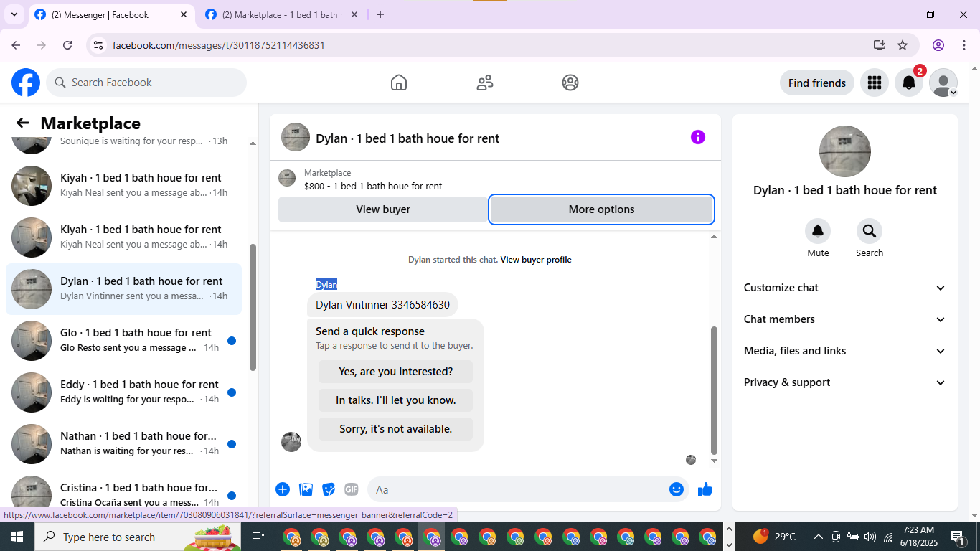980x551 pixels.
Task: Click message 'Dylan Vintinner 3346584630'
Action: tap(382, 305)
